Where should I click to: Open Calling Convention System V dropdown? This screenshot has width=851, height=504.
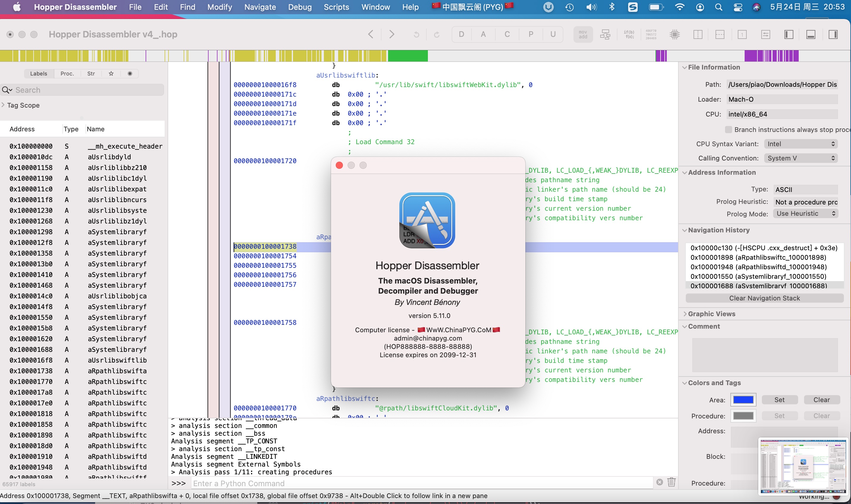[x=800, y=158]
